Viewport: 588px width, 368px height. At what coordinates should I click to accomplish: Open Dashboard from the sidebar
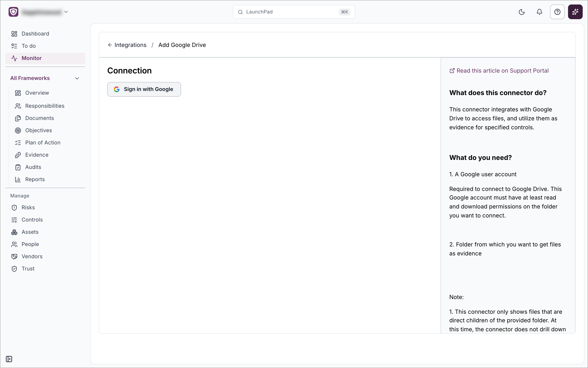[45, 34]
